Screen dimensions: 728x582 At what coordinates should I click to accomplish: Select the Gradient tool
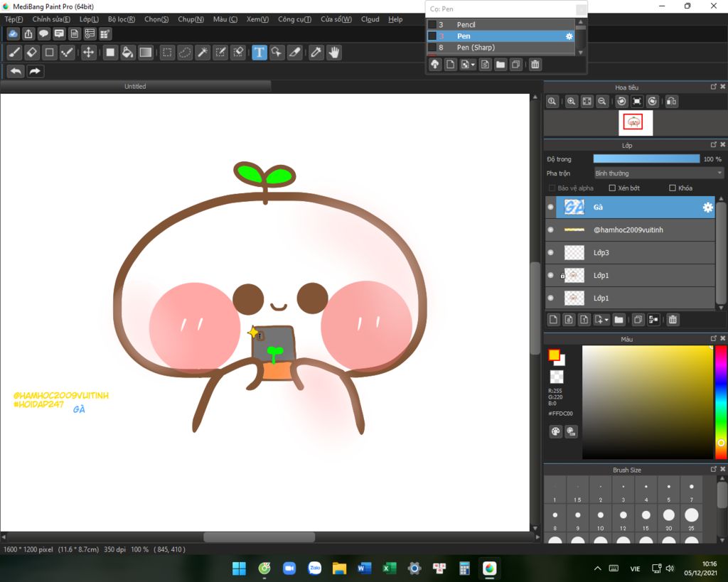(x=145, y=53)
